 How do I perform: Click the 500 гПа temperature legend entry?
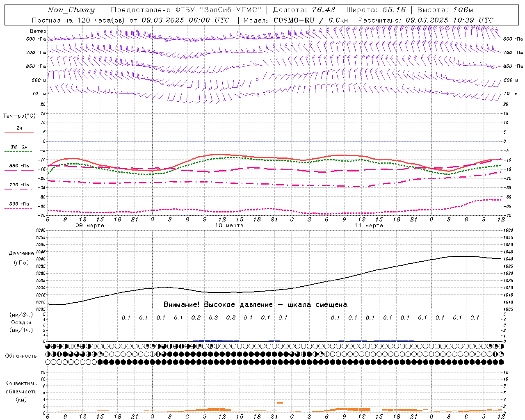19,204
